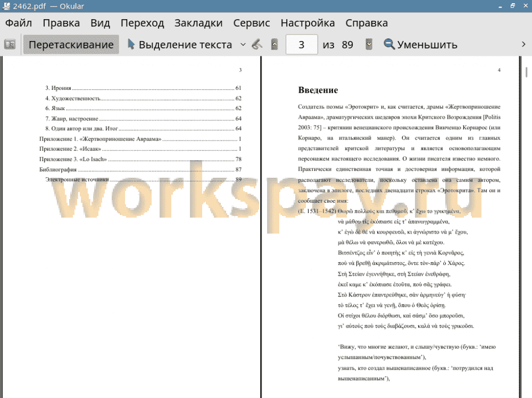Click the total pages label 89
The height and width of the screenshot is (398, 532).
(x=347, y=45)
